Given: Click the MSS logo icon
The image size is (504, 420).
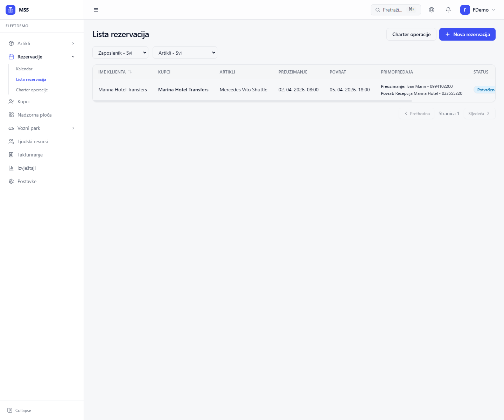Looking at the screenshot, I should pos(10,10).
